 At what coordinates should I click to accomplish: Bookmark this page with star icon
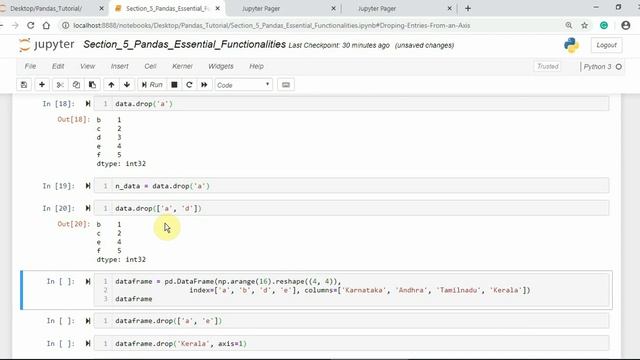coord(584,25)
